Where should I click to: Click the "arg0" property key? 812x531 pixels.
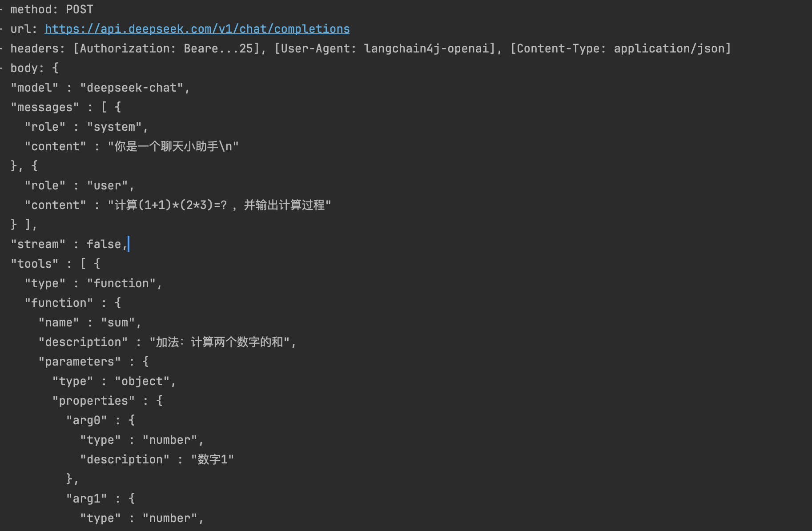(x=86, y=420)
